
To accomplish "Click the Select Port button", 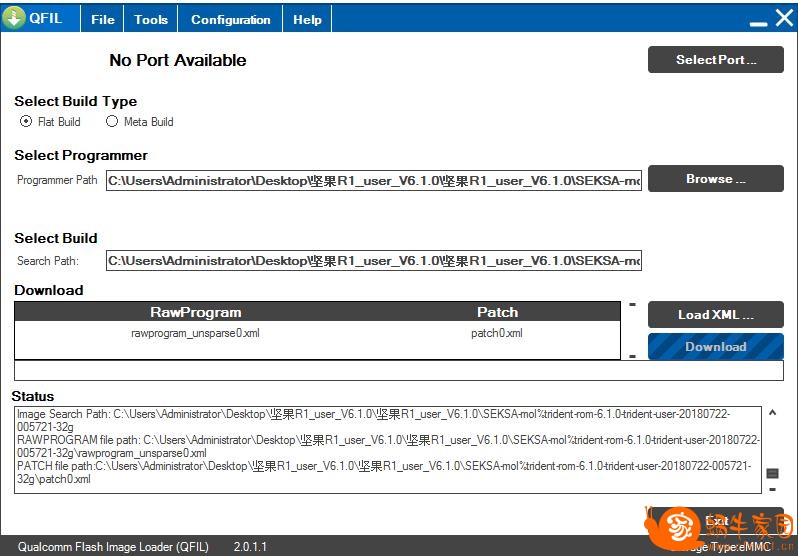I will 716,60.
